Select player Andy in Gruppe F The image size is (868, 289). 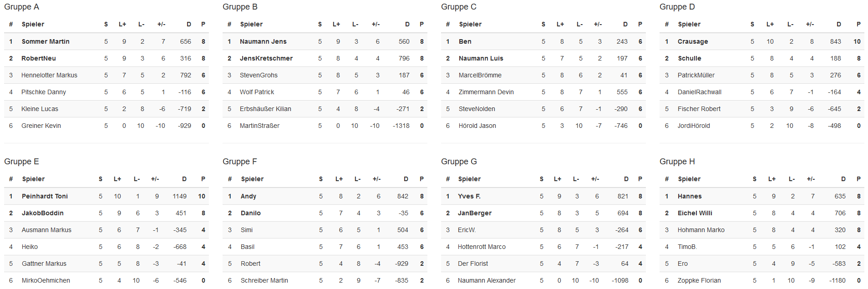(x=249, y=196)
